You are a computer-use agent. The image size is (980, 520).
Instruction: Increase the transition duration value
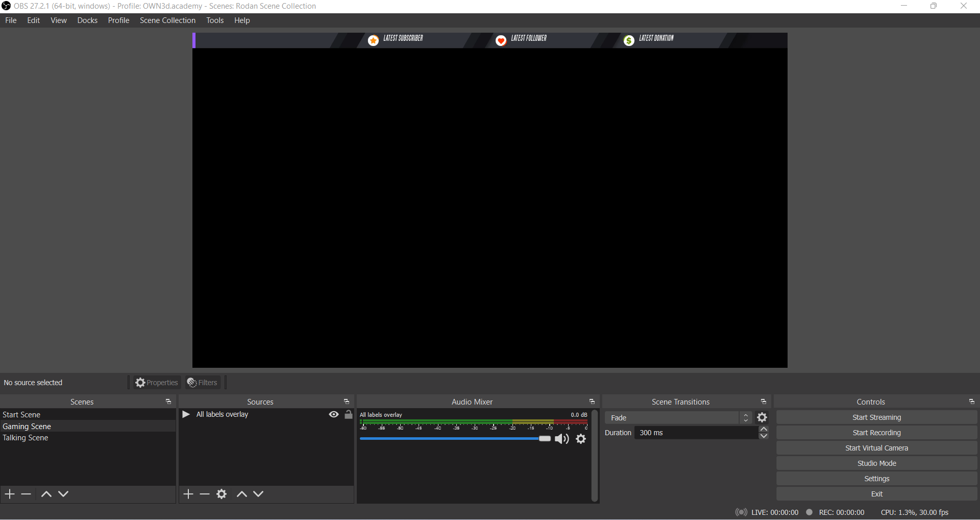point(764,430)
